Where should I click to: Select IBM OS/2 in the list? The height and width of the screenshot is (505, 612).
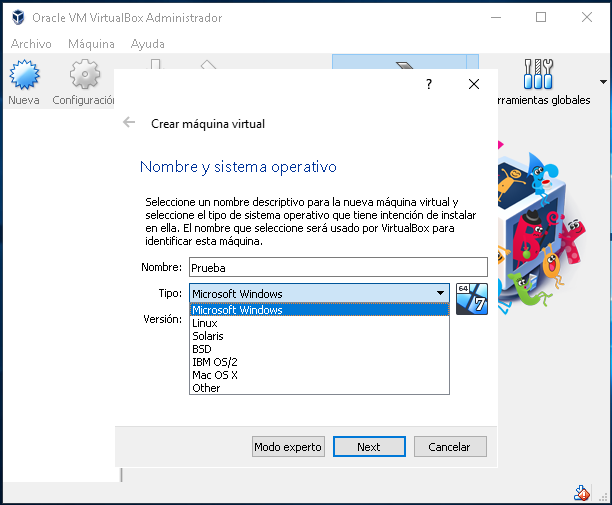coord(319,362)
